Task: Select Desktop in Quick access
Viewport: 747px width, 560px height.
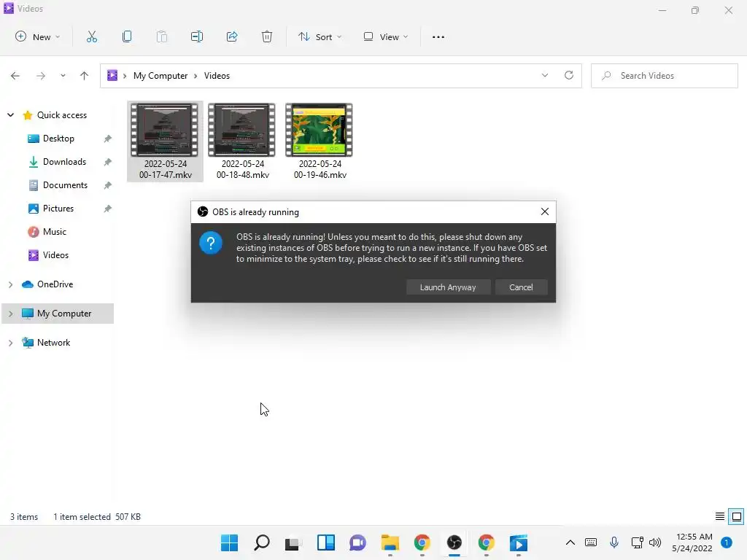Action: [58, 139]
